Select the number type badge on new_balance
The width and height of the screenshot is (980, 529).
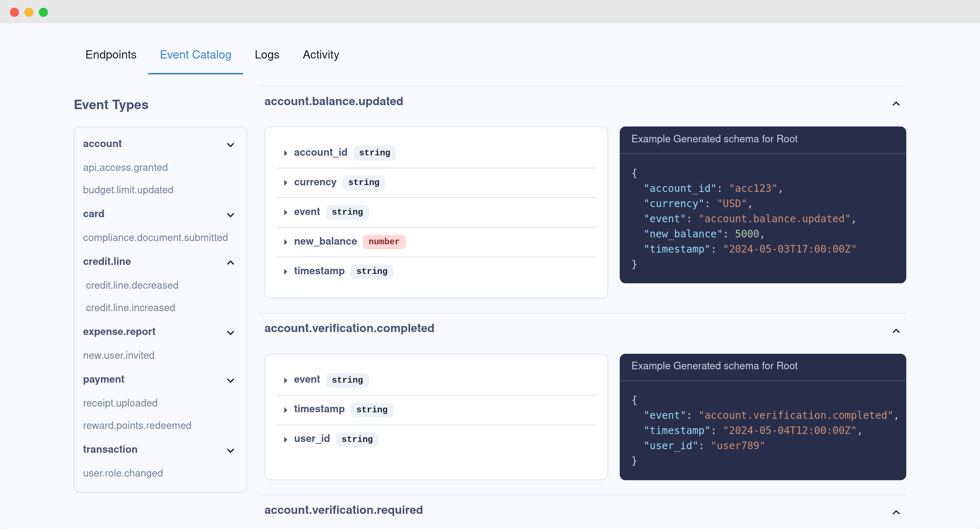tap(383, 241)
